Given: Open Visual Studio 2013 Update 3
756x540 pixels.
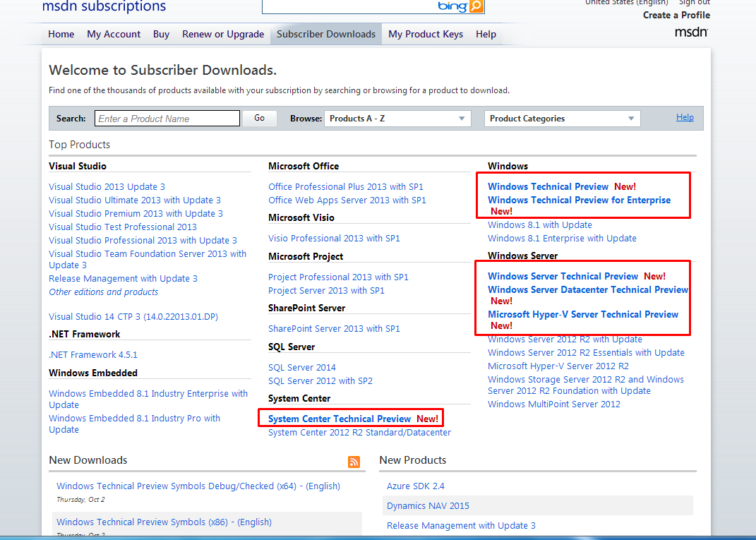Looking at the screenshot, I should pyautogui.click(x=107, y=186).
